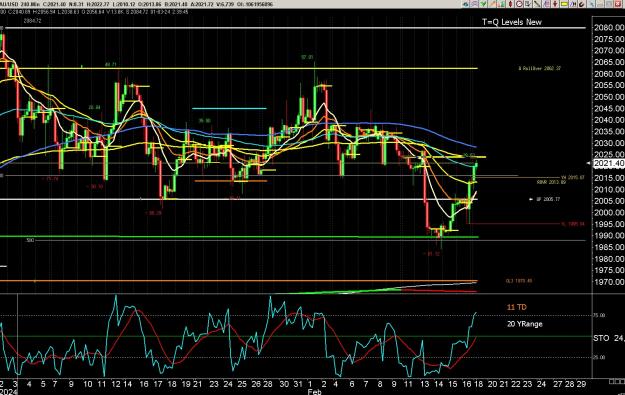Click the cyan horizontal line segment

pos(229,108)
